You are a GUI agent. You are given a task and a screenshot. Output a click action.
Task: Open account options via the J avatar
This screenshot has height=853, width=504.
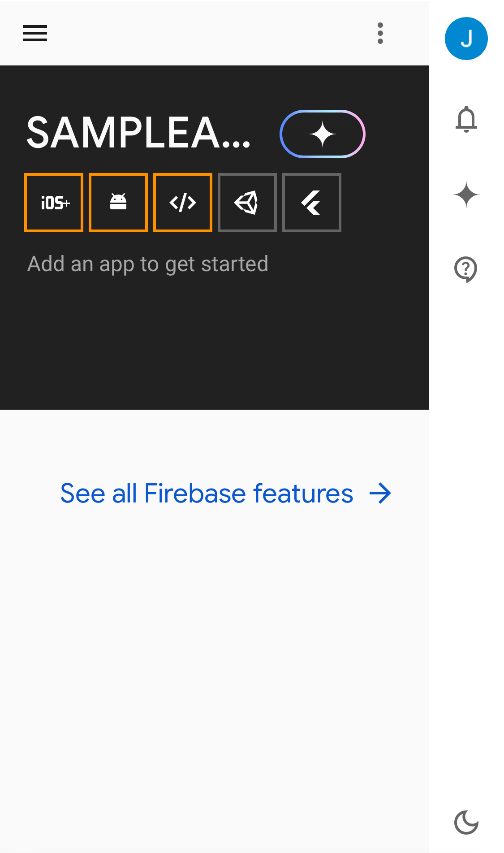pos(466,38)
